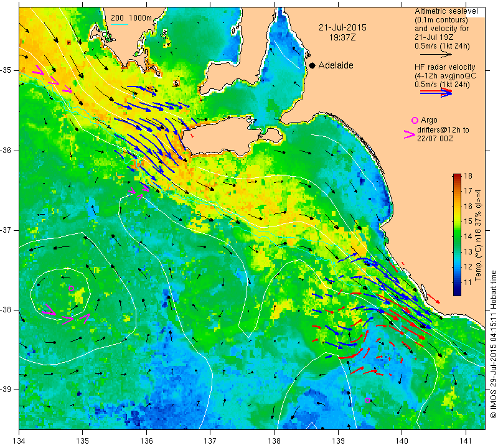This screenshot has height=448, width=498.
Task: Click the magenta drifter chevron in legend
Action: [x=409, y=134]
